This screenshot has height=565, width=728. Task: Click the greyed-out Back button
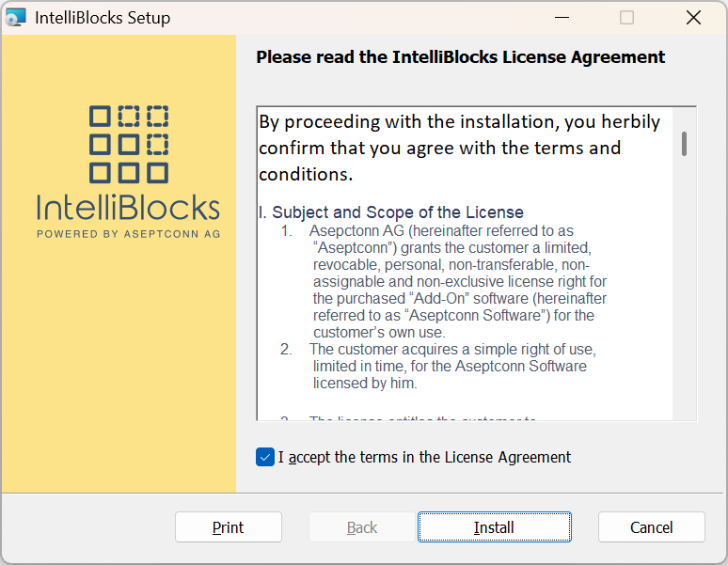pos(362,527)
